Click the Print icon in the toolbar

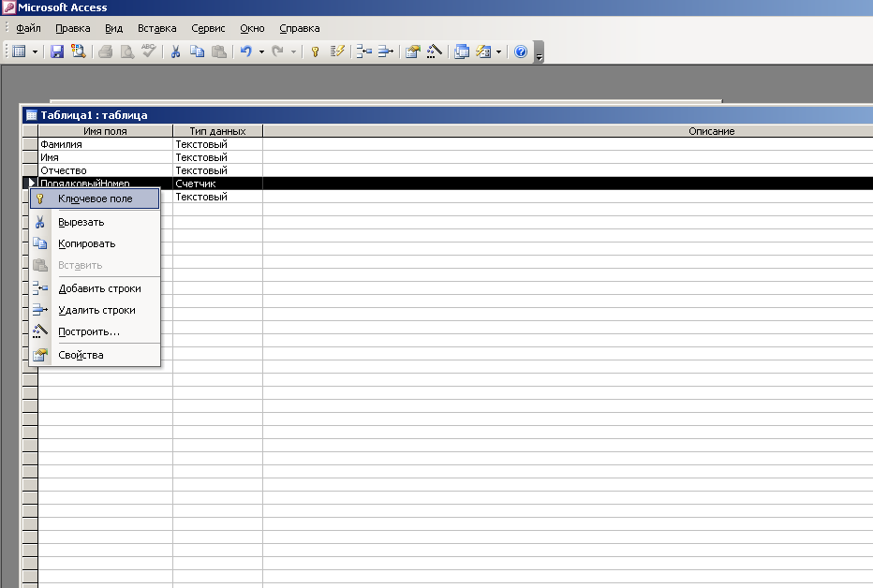(x=105, y=51)
